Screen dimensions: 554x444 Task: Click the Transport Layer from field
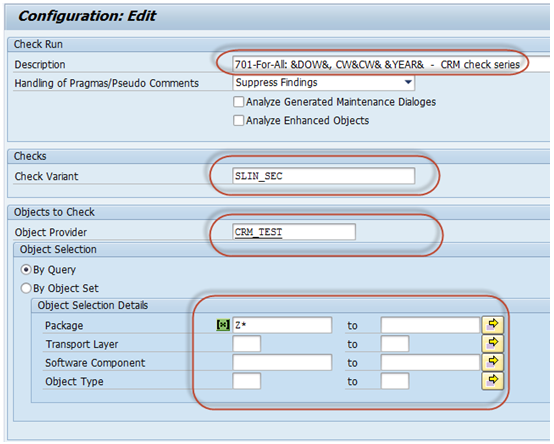point(247,344)
